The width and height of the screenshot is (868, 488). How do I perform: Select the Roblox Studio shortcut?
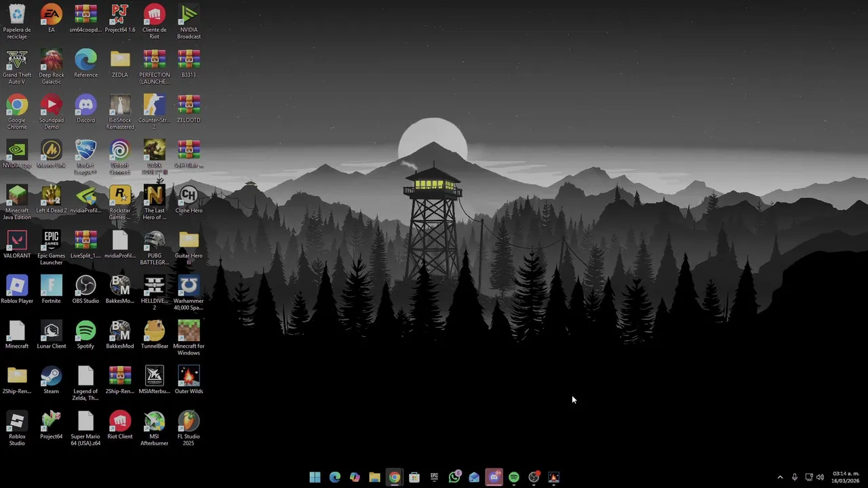17,428
